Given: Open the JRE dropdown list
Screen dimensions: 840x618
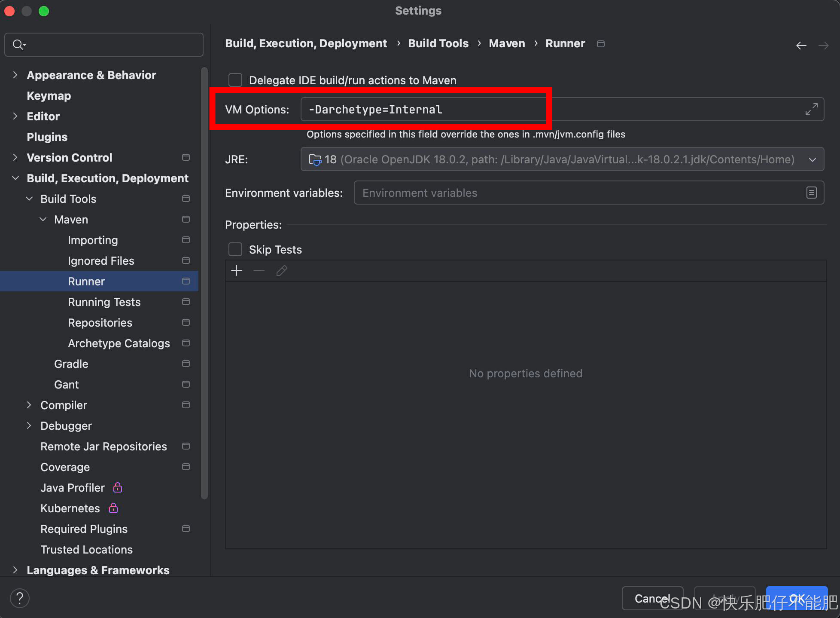Looking at the screenshot, I should (812, 159).
